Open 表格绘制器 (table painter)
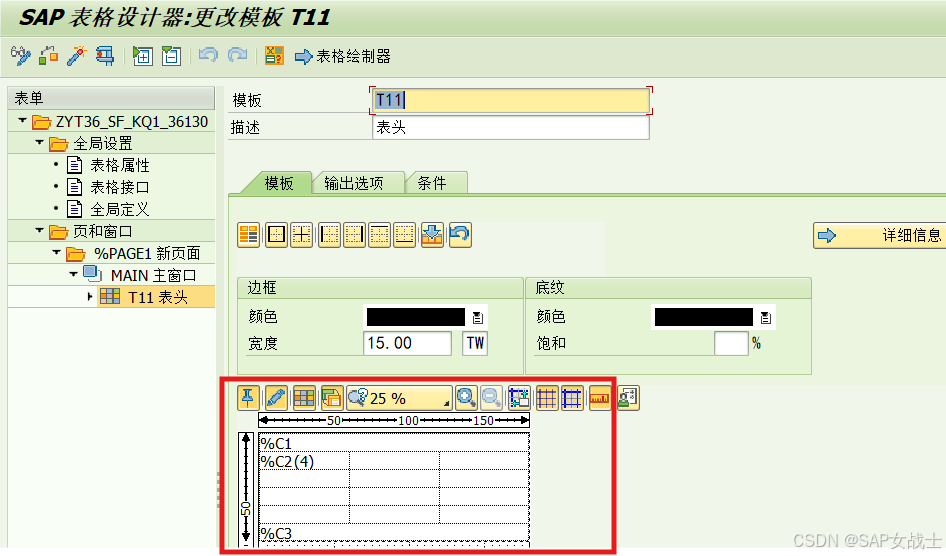 (343, 57)
